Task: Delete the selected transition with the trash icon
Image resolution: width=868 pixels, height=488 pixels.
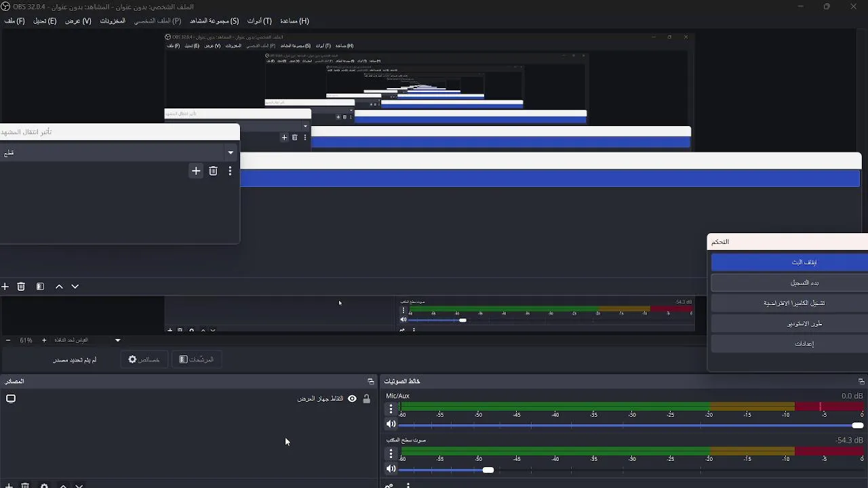Action: pyautogui.click(x=213, y=171)
